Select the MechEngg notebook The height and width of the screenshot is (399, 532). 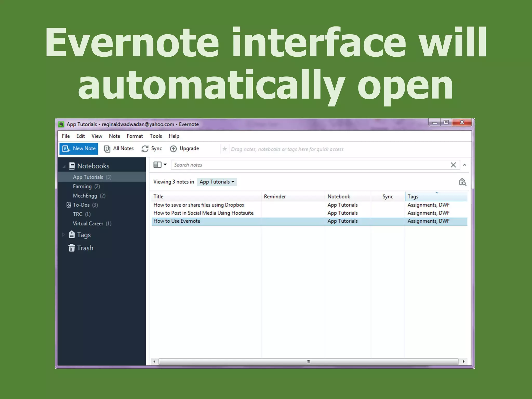point(102,196)
